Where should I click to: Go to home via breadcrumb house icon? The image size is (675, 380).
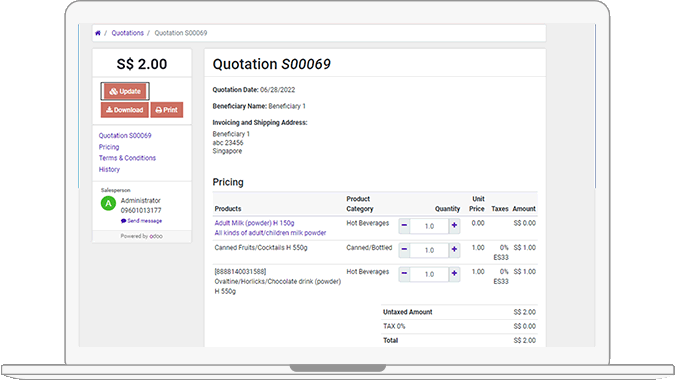(x=98, y=33)
